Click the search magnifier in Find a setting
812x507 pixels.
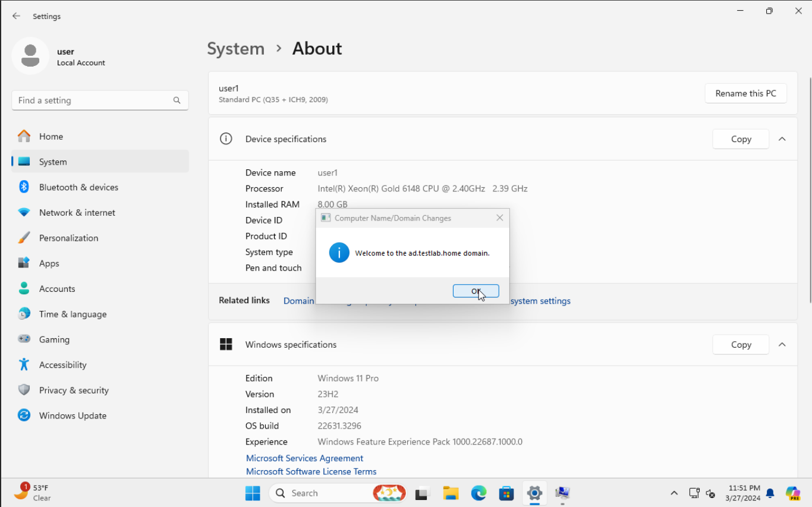coord(177,100)
